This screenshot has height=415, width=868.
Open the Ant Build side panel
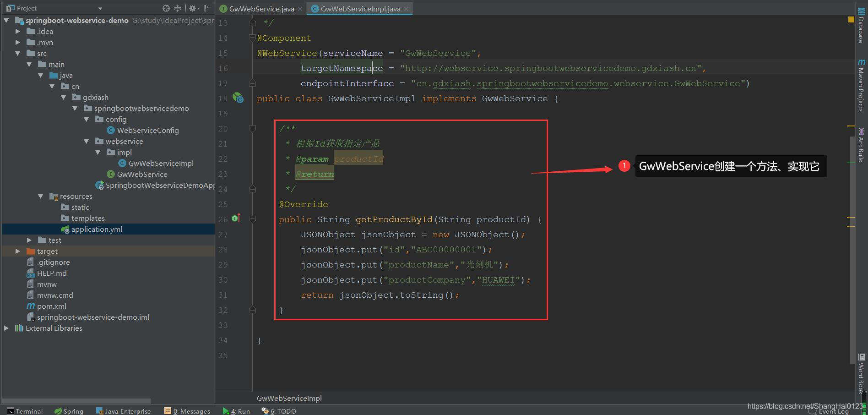tap(861, 145)
